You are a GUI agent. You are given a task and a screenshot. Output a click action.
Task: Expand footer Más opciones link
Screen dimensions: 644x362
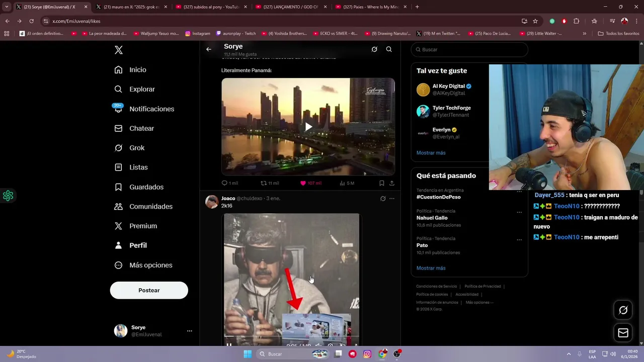coord(479,303)
